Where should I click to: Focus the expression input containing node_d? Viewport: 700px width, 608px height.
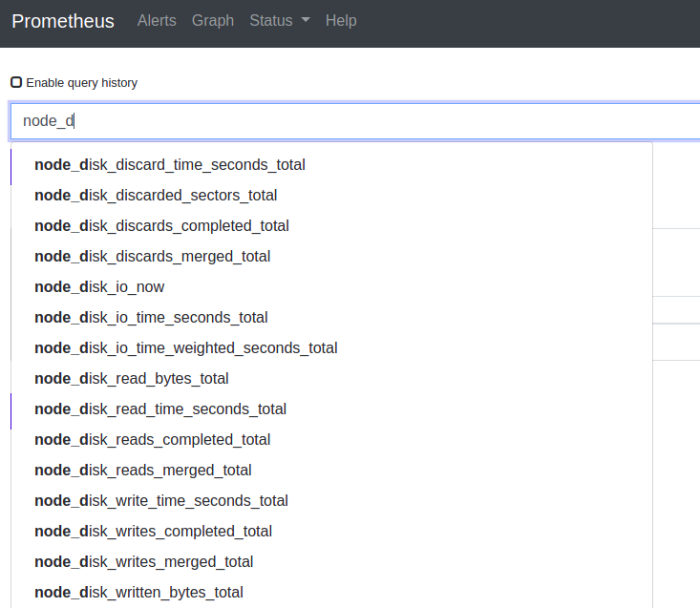click(x=353, y=121)
